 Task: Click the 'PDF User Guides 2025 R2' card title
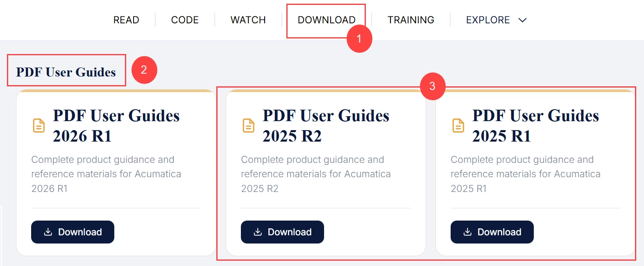[326, 126]
